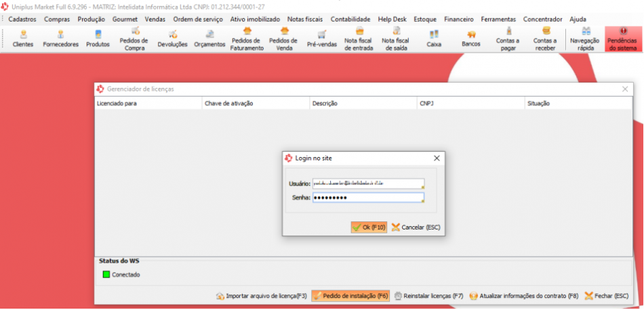The width and height of the screenshot is (644, 310).
Task: Open the Devoluções toolbar icon
Action: coord(172,39)
